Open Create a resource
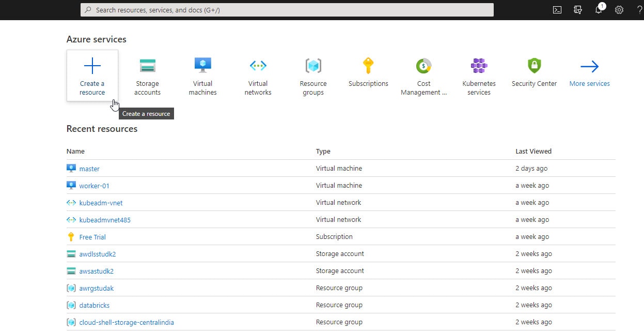Viewport: 644px width, 331px height. point(92,75)
